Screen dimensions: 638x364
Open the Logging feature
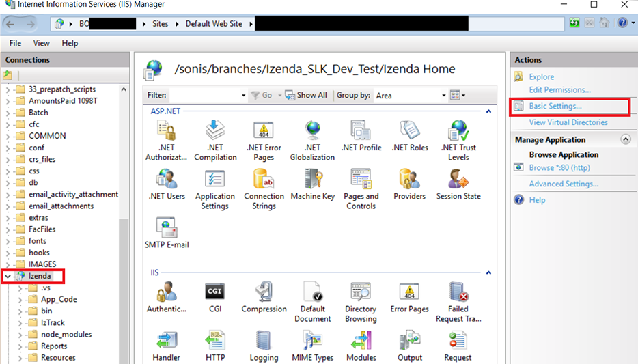264,346
